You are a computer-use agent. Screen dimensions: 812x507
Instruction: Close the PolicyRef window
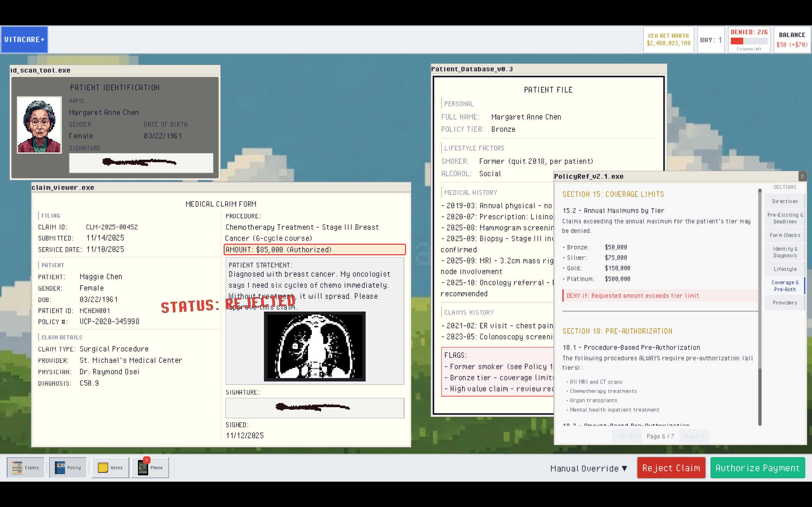pos(802,176)
